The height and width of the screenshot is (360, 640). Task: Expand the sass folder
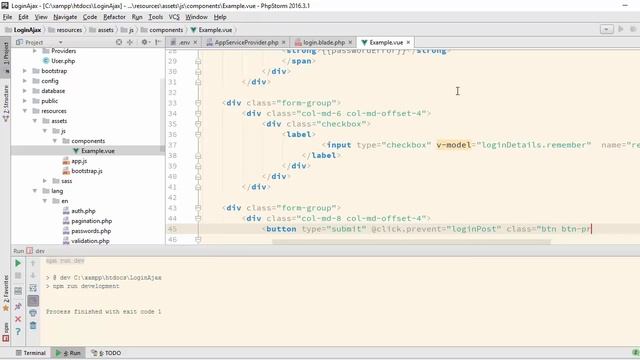click(x=45, y=181)
